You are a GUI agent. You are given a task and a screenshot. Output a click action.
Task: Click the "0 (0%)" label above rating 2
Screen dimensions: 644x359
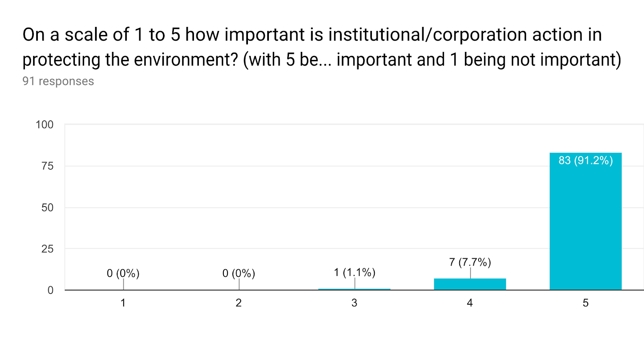pyautogui.click(x=239, y=274)
